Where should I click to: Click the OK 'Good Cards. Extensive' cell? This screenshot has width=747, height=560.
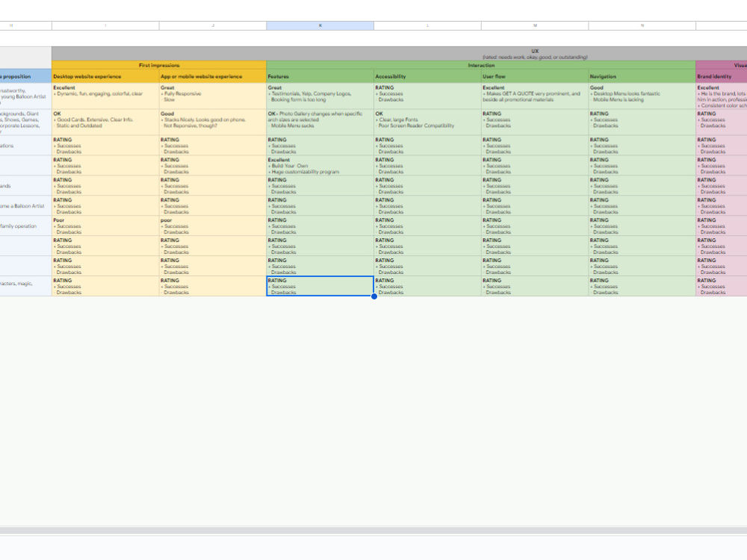[105, 122]
